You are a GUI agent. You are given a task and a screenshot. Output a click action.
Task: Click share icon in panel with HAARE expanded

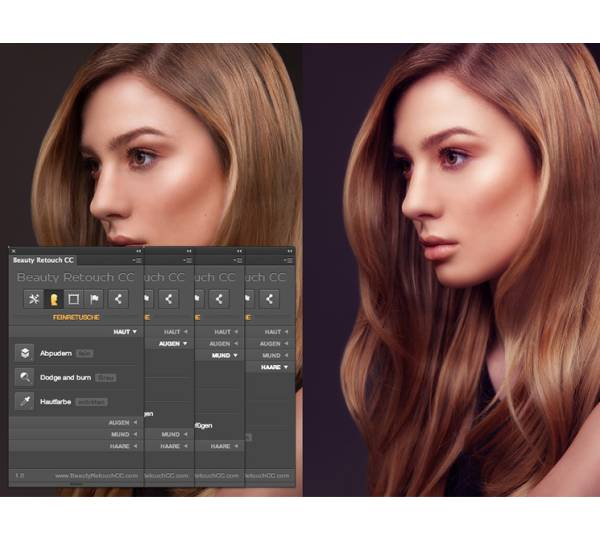pos(269,299)
